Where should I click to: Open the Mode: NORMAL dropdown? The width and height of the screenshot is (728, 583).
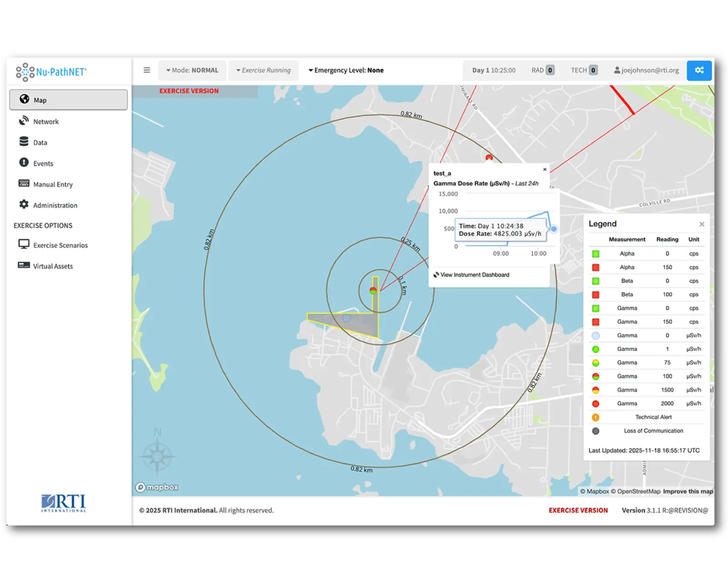coord(192,70)
